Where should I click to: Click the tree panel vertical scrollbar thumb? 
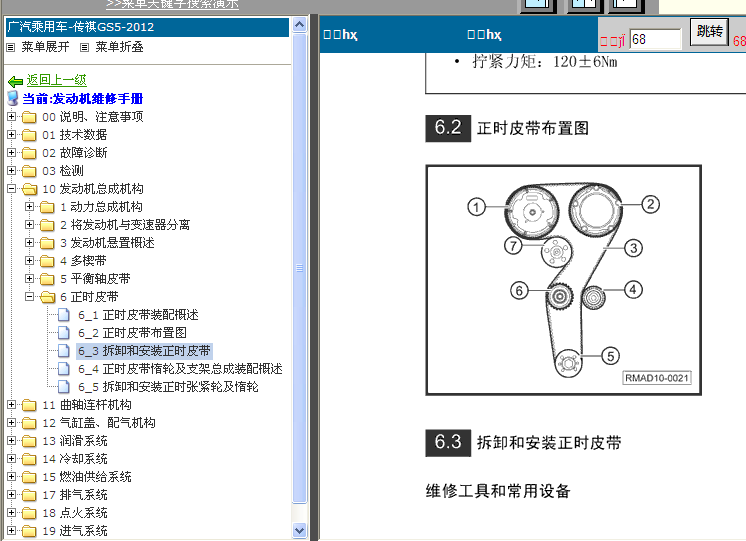(299, 268)
